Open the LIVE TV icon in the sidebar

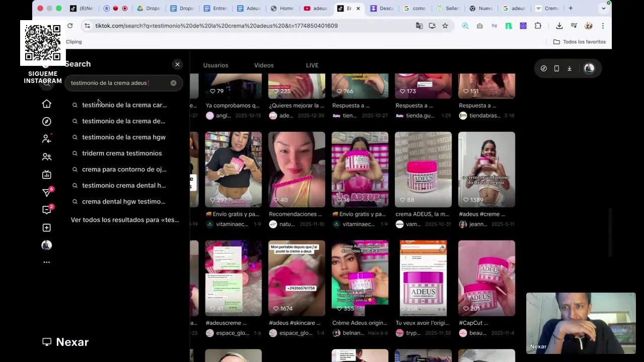46,174
